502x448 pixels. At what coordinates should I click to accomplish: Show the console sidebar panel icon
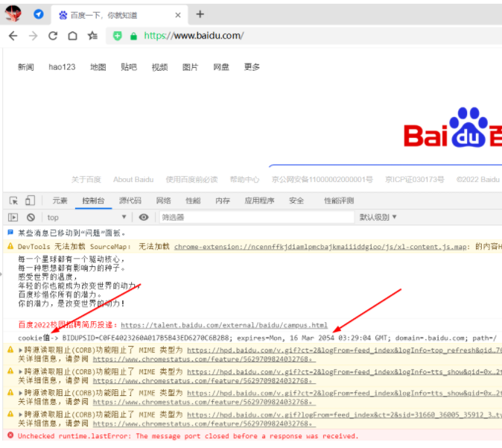tap(13, 217)
